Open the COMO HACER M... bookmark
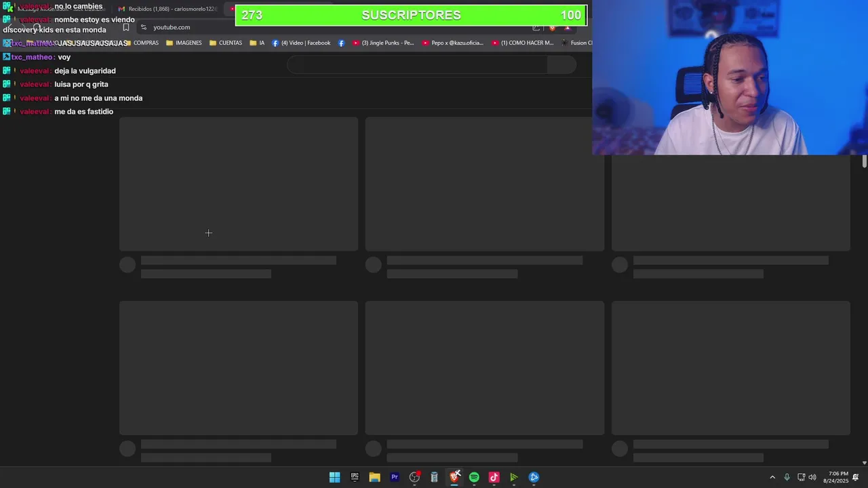This screenshot has height=488, width=868. [523, 43]
